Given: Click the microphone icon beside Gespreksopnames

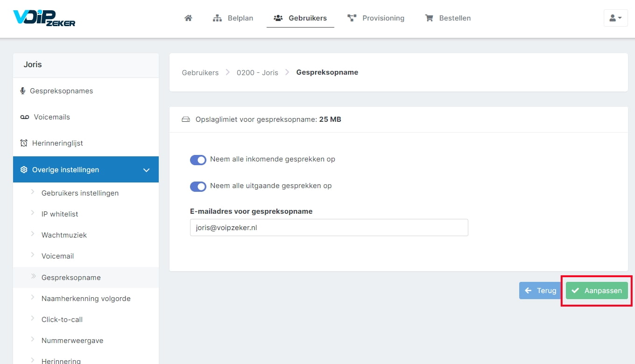Looking at the screenshot, I should (x=23, y=91).
